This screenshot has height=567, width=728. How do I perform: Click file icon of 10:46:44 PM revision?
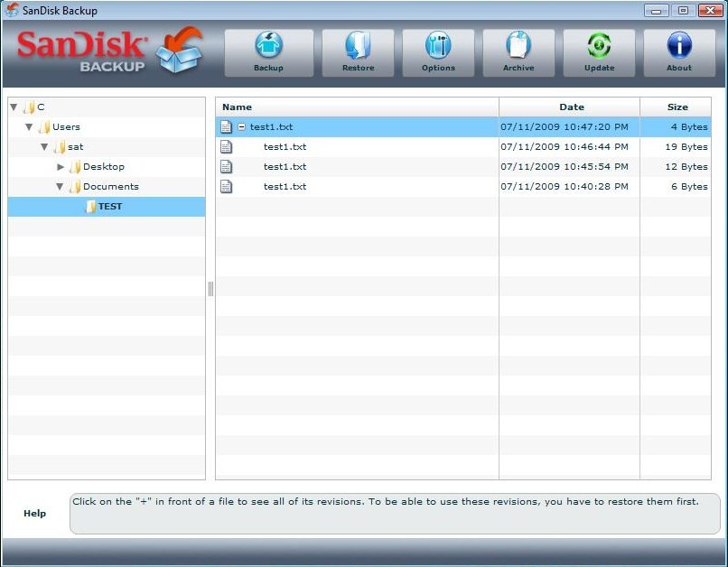pos(226,146)
